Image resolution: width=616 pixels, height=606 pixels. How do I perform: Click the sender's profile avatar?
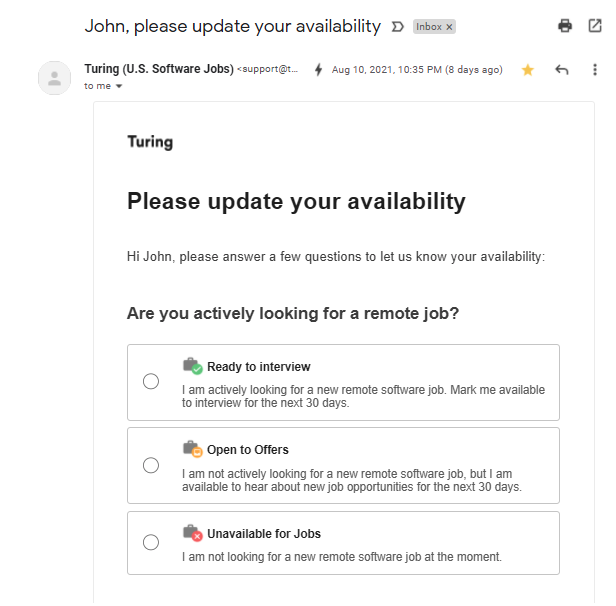tap(55, 78)
